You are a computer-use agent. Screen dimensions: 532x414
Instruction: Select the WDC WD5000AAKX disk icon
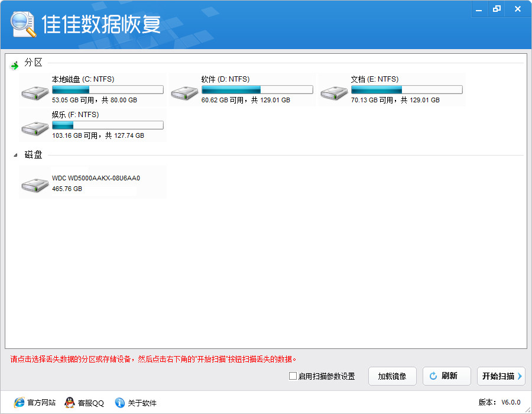pos(34,183)
